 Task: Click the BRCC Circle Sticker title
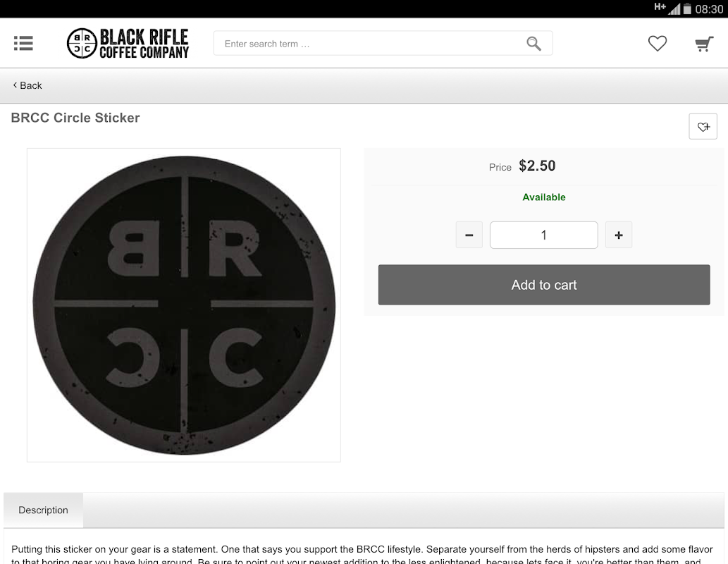pos(75,118)
